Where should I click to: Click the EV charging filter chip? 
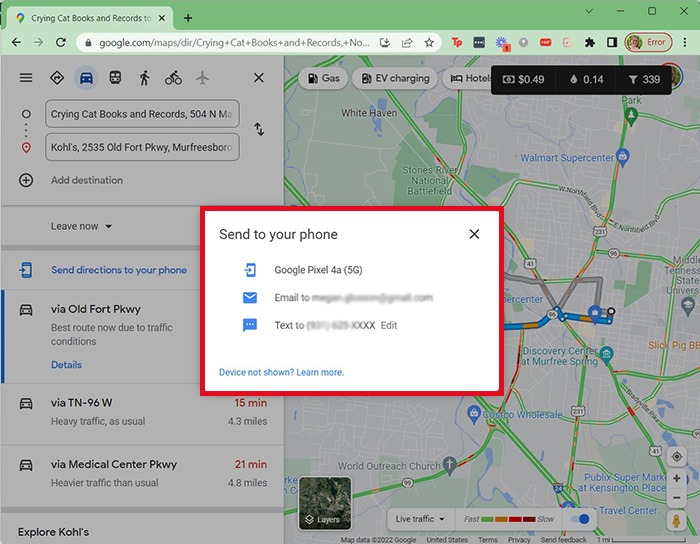pos(395,78)
